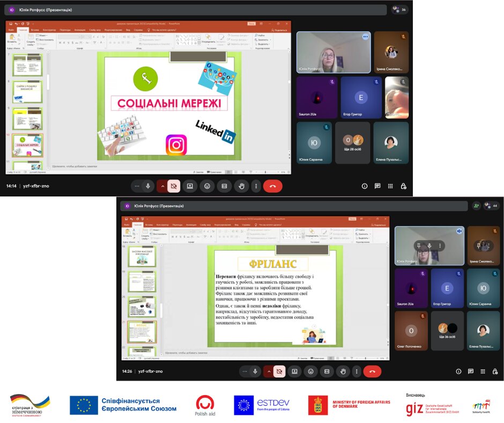Image resolution: width=504 pixels, height=423 pixels.
Task: Expand audio settings chevron in lower Meet window
Action: point(269,371)
